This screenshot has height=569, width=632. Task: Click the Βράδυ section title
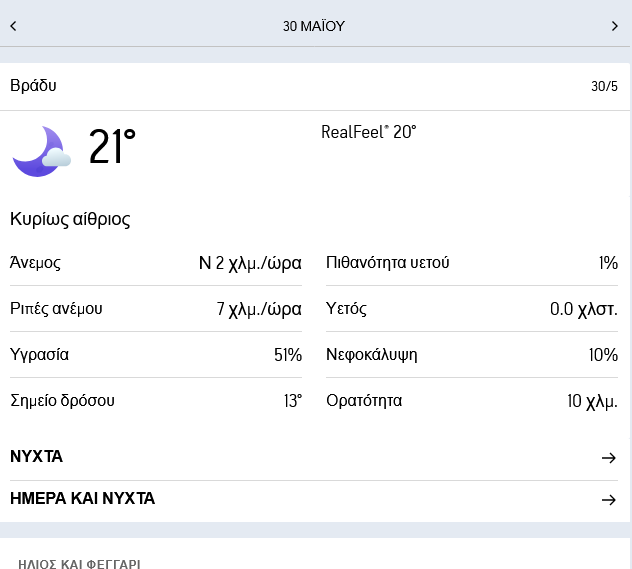click(x=33, y=85)
